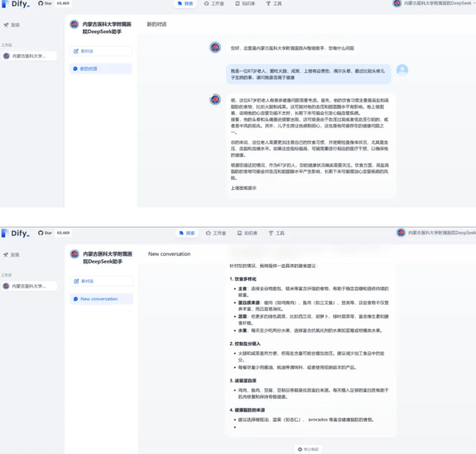
Task: Select the New conversation item in list
Action: point(101,299)
